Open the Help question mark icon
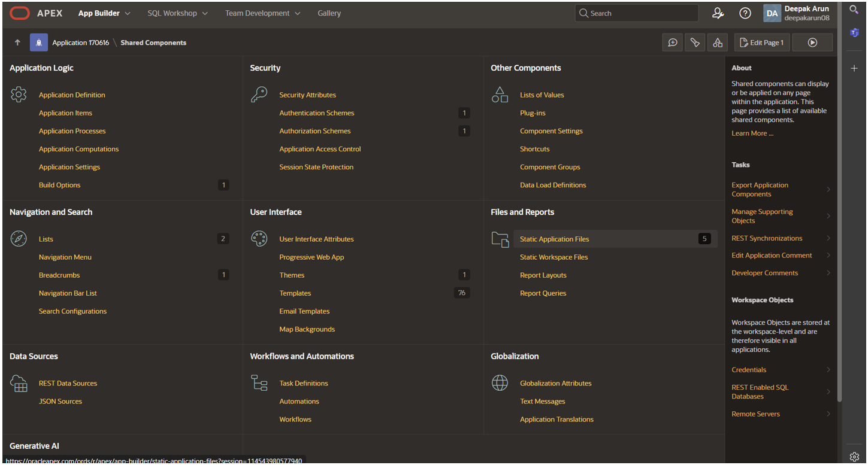Screen dimensions: 868x465 coord(745,13)
